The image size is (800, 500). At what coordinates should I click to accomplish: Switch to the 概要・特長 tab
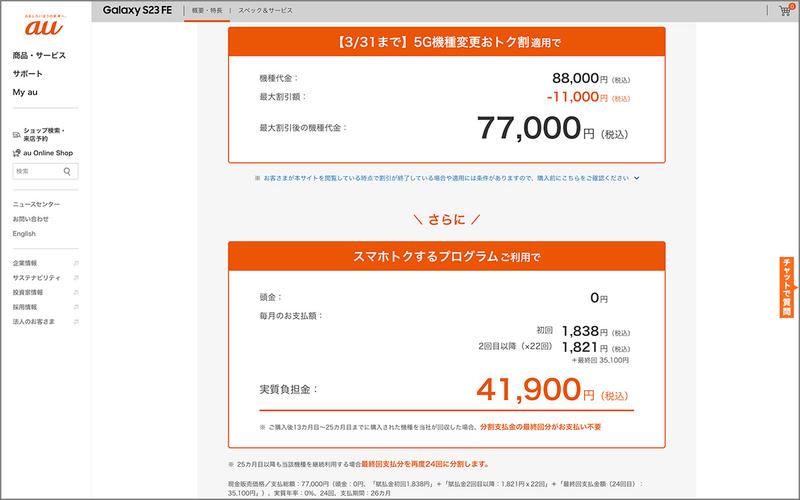[207, 10]
